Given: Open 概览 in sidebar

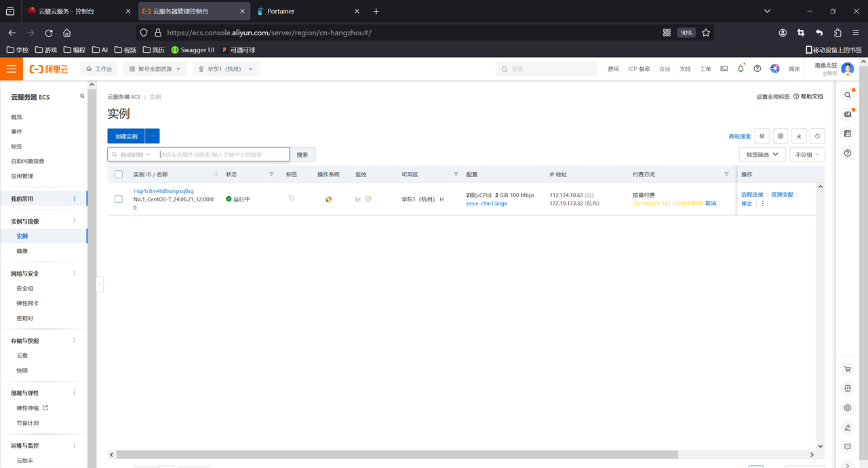Looking at the screenshot, I should click(x=16, y=117).
